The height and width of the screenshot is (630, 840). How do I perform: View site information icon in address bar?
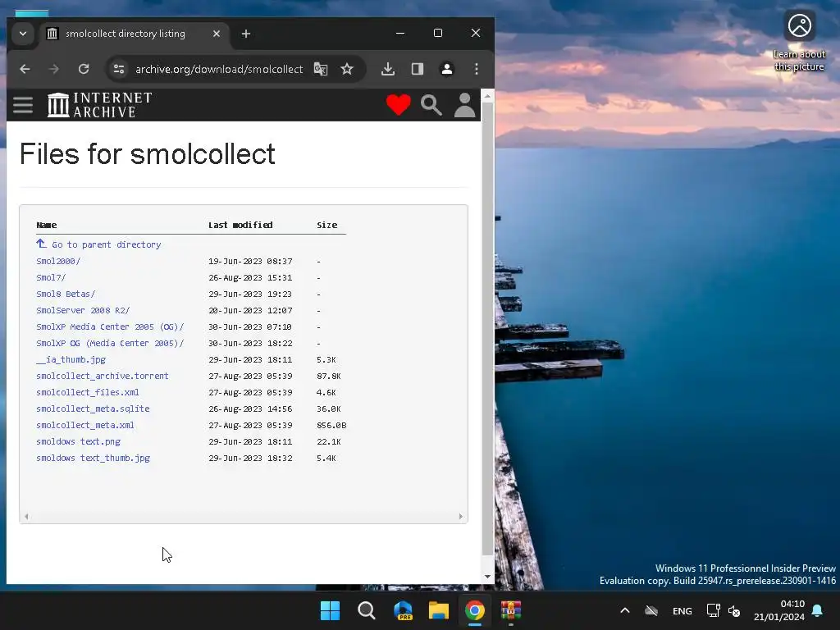coord(119,69)
